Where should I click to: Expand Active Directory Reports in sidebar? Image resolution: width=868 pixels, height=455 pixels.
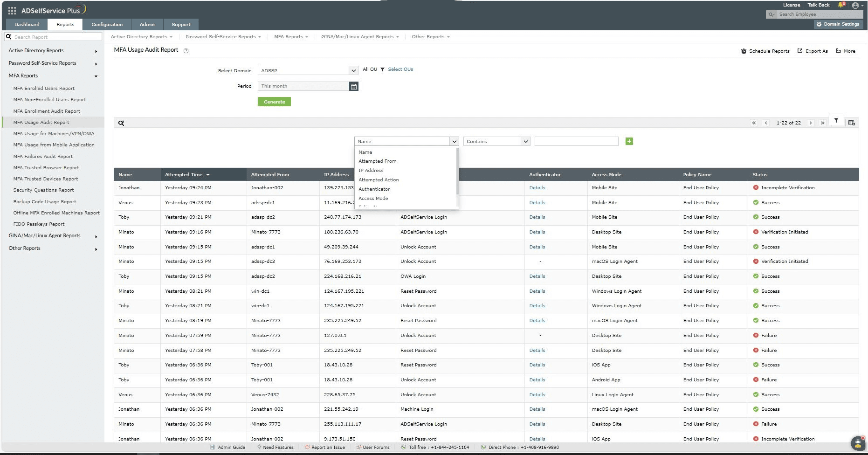click(x=53, y=50)
